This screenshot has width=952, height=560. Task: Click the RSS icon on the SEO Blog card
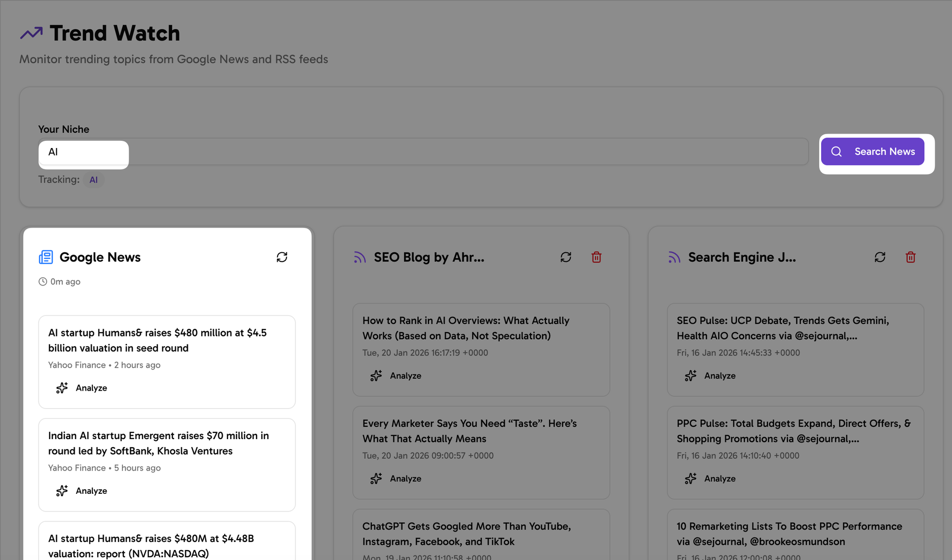coord(360,257)
